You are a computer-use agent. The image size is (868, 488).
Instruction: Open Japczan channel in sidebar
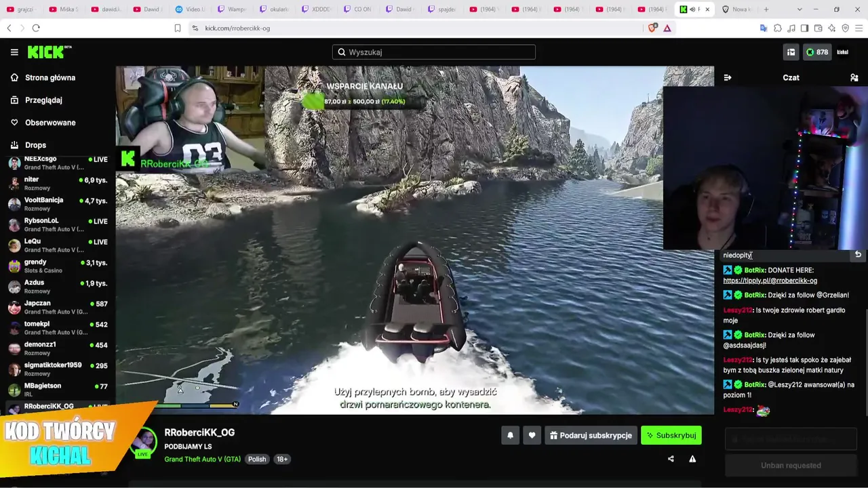click(x=58, y=307)
